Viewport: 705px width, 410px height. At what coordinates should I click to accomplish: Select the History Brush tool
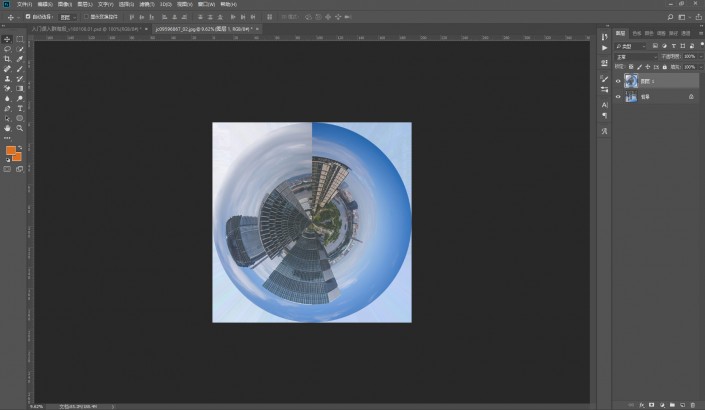point(20,79)
